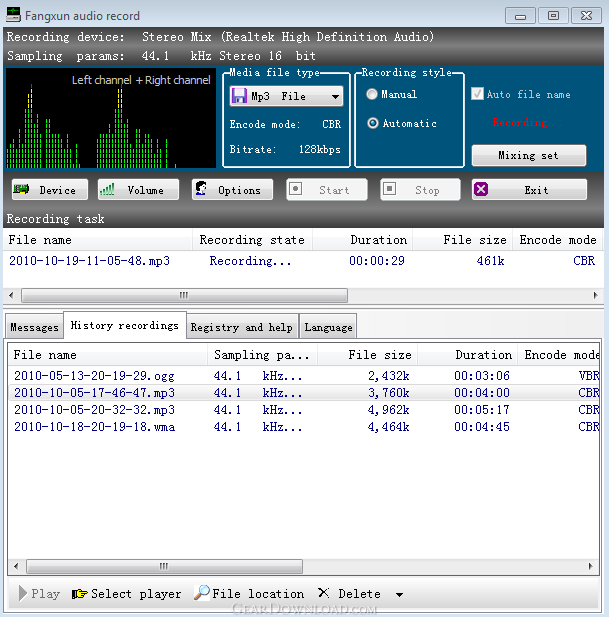Play the selected recording

point(38,594)
